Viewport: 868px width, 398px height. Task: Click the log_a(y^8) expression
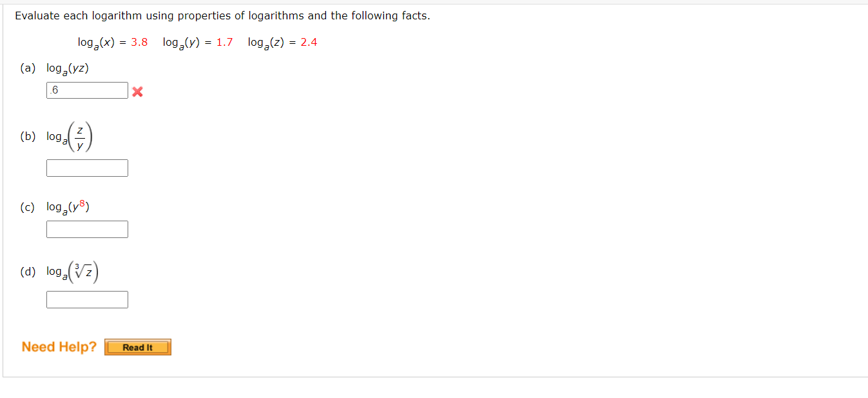pyautogui.click(x=68, y=206)
